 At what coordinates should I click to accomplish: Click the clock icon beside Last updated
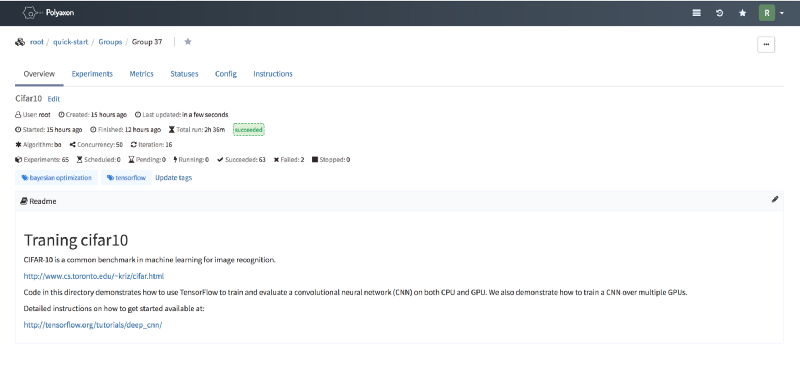click(138, 115)
